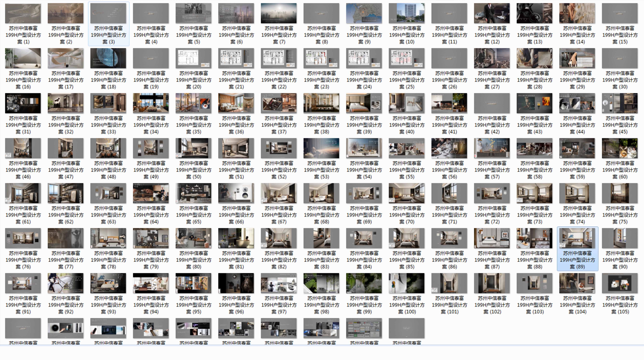Screen dimensions: 644x360
Task: Click the city map thumbnail (9)
Action: point(364,13)
